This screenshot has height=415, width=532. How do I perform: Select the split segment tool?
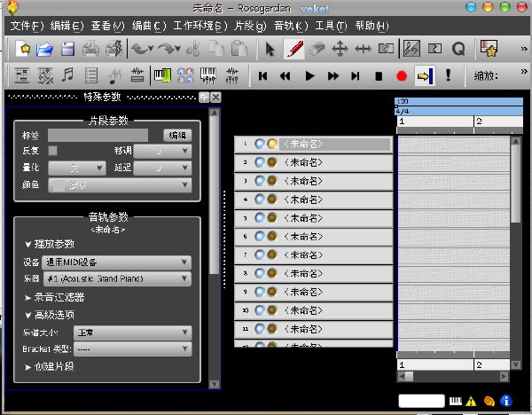coord(386,49)
